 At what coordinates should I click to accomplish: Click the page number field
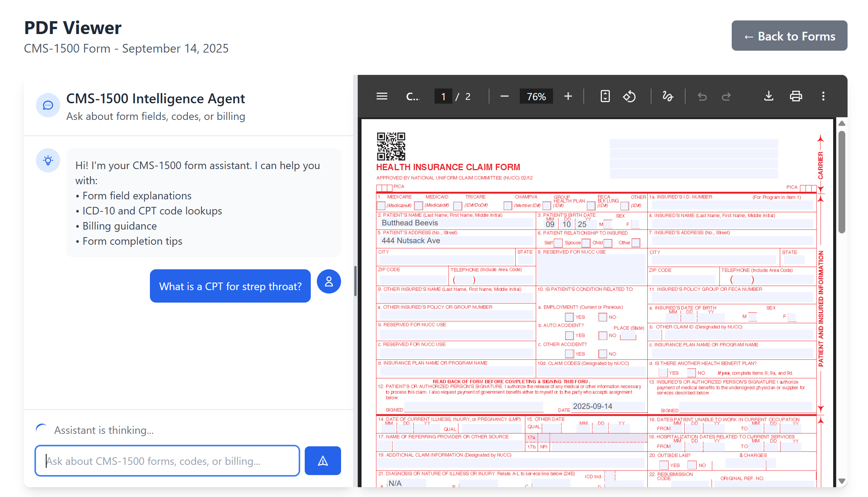coord(443,96)
